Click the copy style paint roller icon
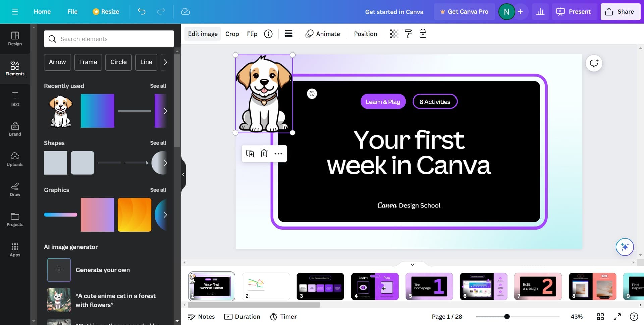This screenshot has width=644, height=325. 408,34
